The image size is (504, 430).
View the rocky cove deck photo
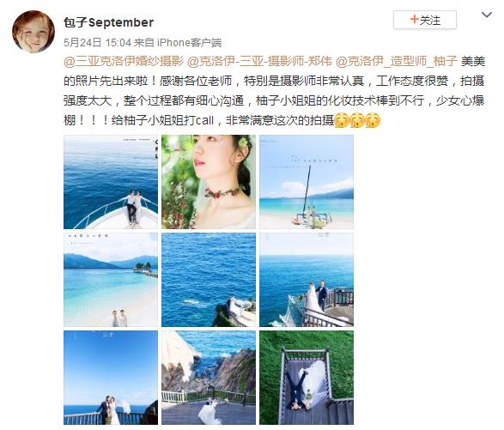pyautogui.click(x=209, y=378)
